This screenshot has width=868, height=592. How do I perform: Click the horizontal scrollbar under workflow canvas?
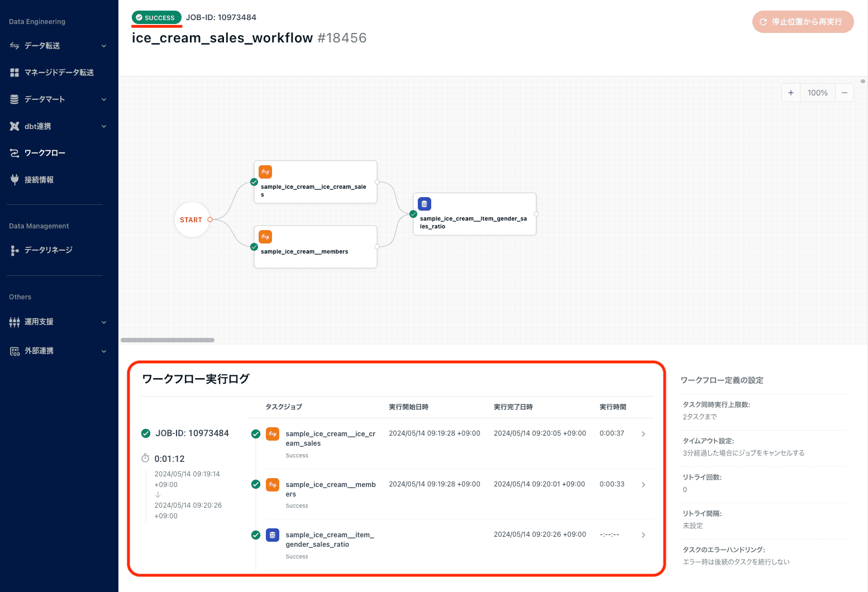pos(168,340)
